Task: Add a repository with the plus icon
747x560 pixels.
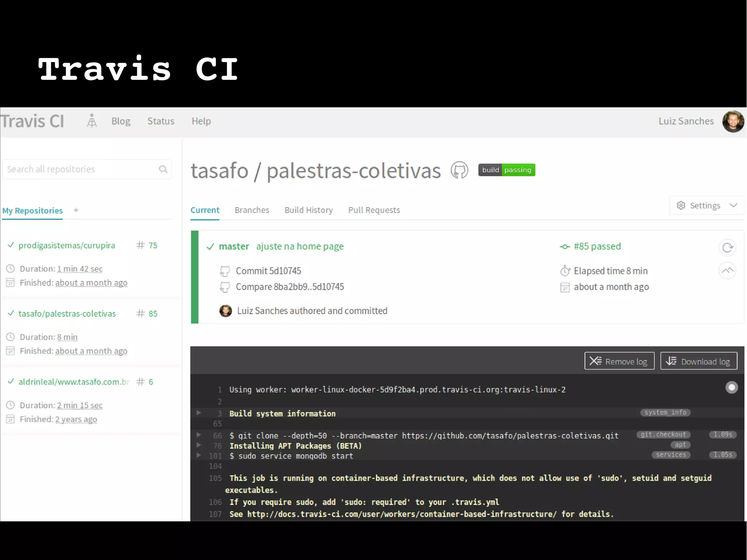Action: [x=76, y=210]
